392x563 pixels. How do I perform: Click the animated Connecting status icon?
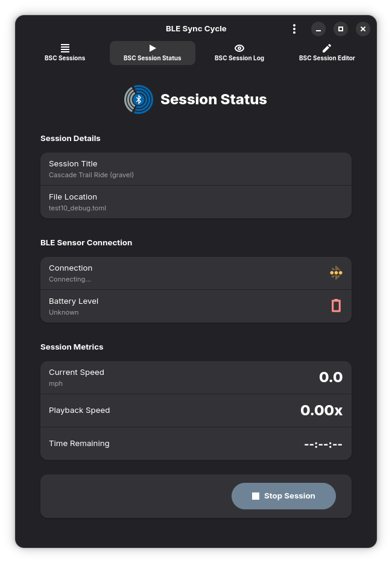[336, 272]
